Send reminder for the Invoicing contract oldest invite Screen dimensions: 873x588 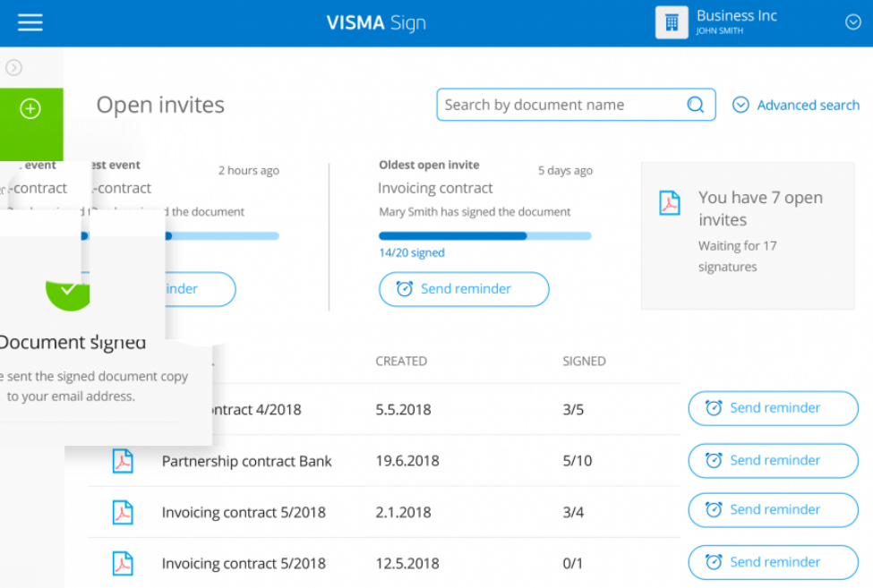pos(464,289)
